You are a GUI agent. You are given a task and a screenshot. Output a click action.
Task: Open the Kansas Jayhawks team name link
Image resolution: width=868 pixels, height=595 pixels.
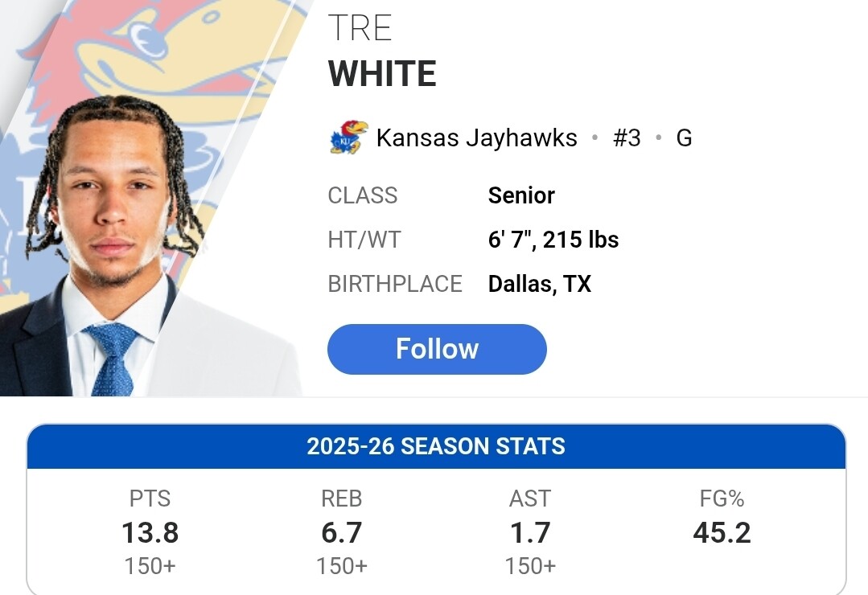pos(476,138)
